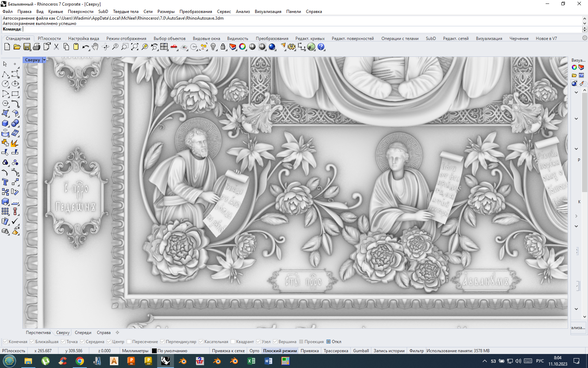Image resolution: width=588 pixels, height=368 pixels.
Task: Open Google Chrome from the taskbar
Action: point(80,361)
